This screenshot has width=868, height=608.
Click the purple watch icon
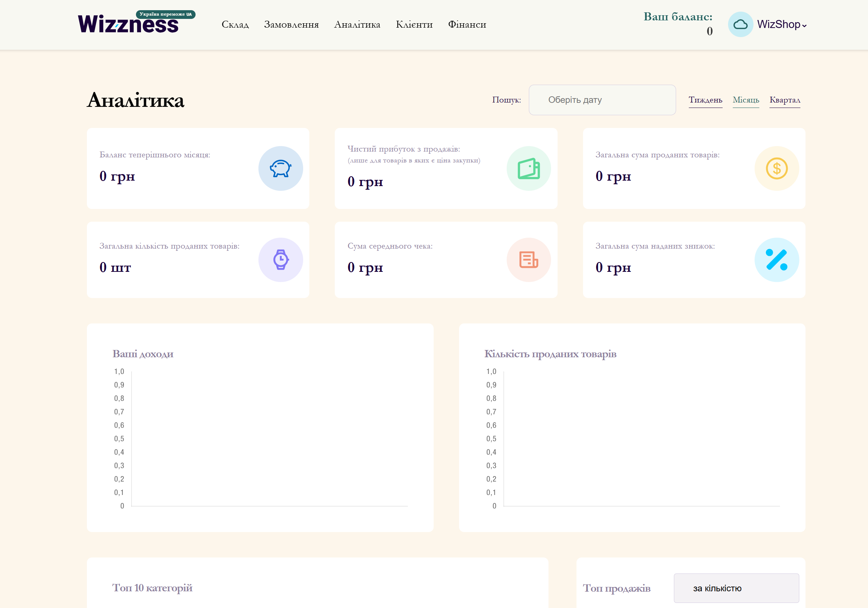(281, 259)
